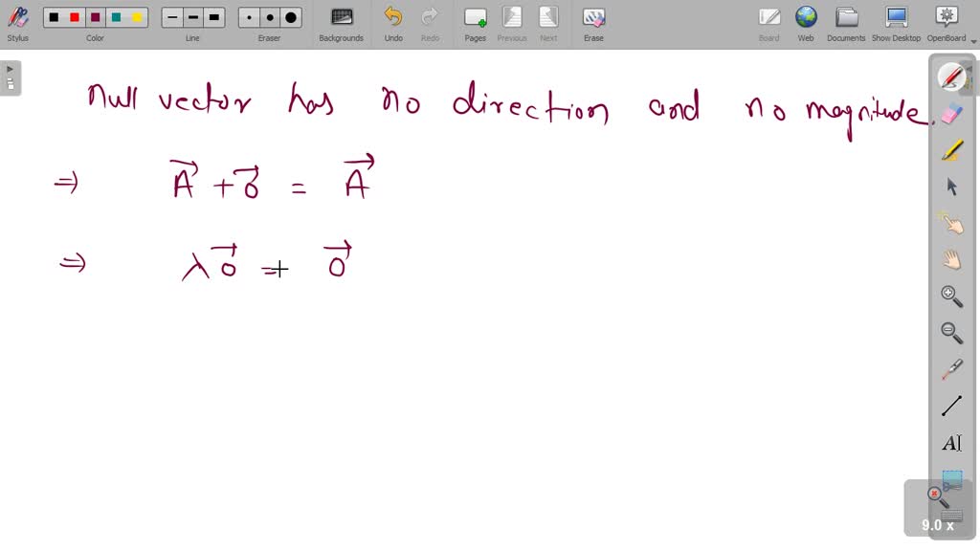Select the black pen color
This screenshot has width=980, height=551.
click(x=54, y=17)
